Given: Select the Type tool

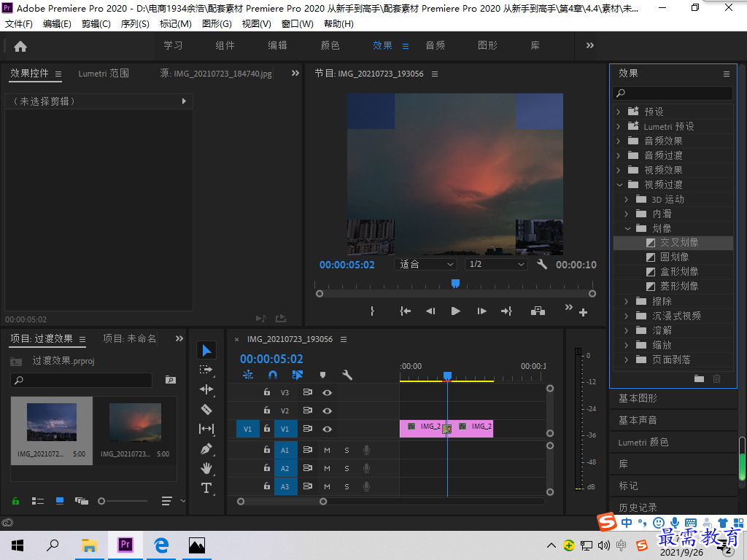Looking at the screenshot, I should point(206,488).
